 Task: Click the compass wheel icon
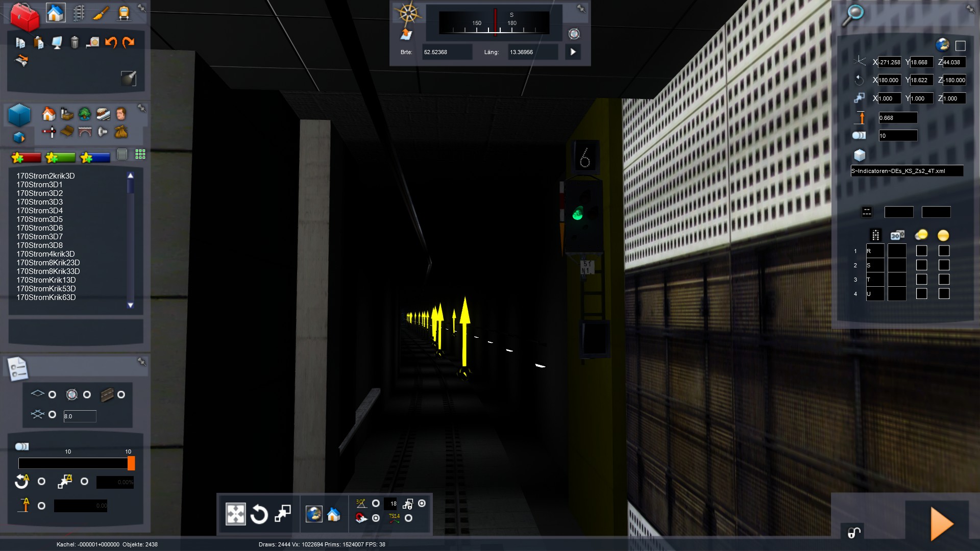click(408, 14)
